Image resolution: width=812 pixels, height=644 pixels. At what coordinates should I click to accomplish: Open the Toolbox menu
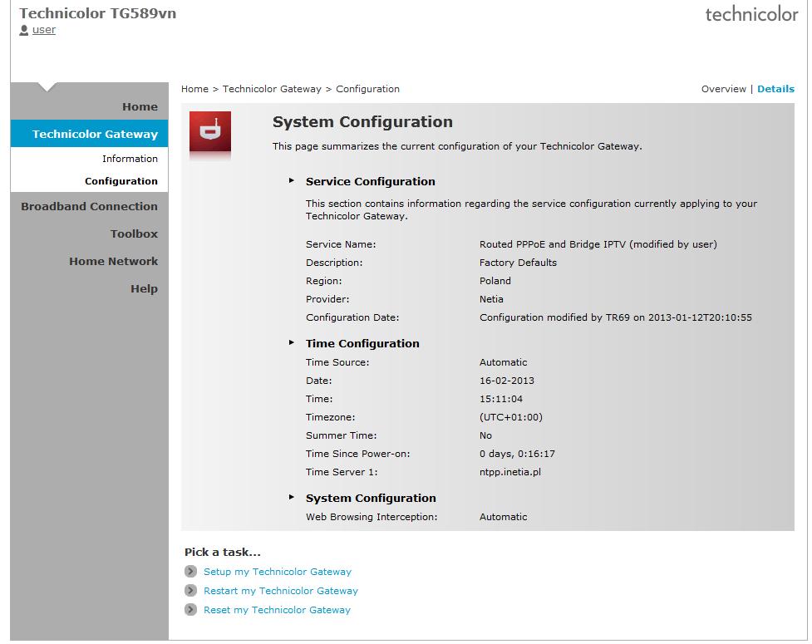(x=134, y=234)
